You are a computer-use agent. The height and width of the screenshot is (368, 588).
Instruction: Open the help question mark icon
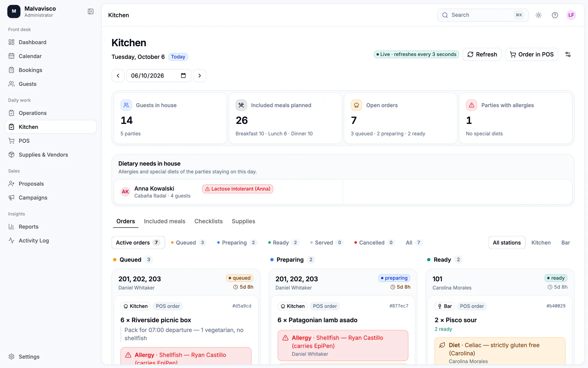click(x=555, y=15)
